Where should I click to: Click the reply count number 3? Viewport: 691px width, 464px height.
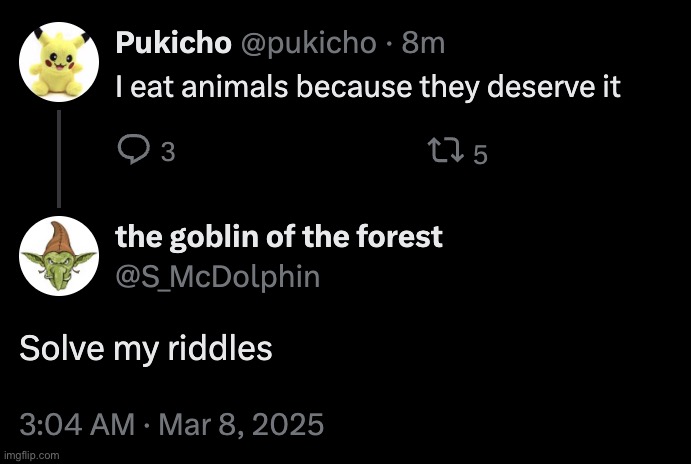point(168,152)
